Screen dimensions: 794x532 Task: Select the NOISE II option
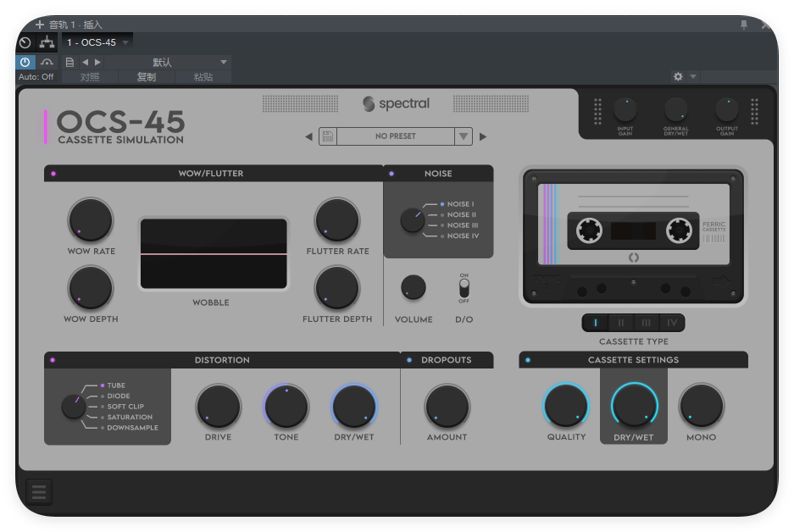(458, 214)
